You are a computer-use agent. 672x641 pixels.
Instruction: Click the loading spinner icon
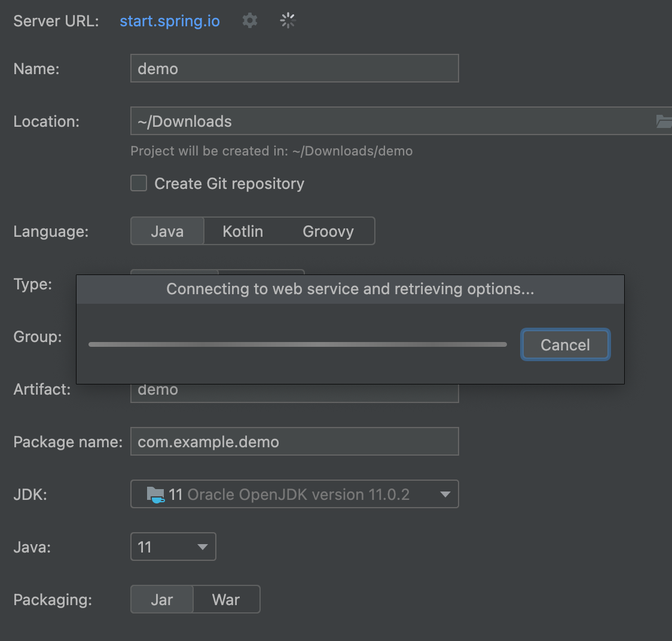tap(288, 21)
